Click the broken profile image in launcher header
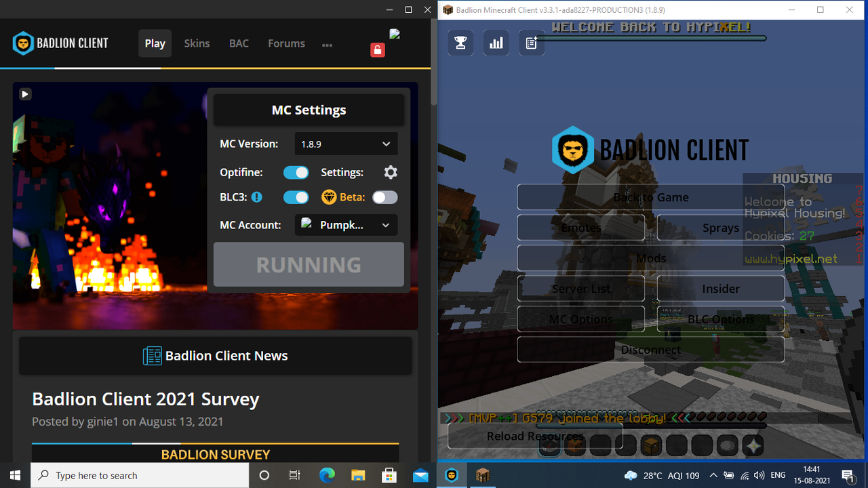 [x=395, y=35]
